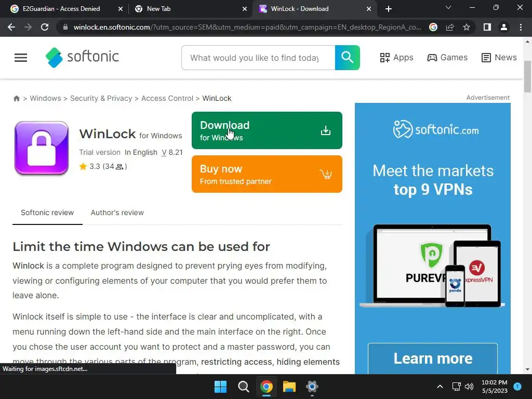The height and width of the screenshot is (399, 532).
Task: Click the WinLock purple padlock app icon
Action: (42, 148)
